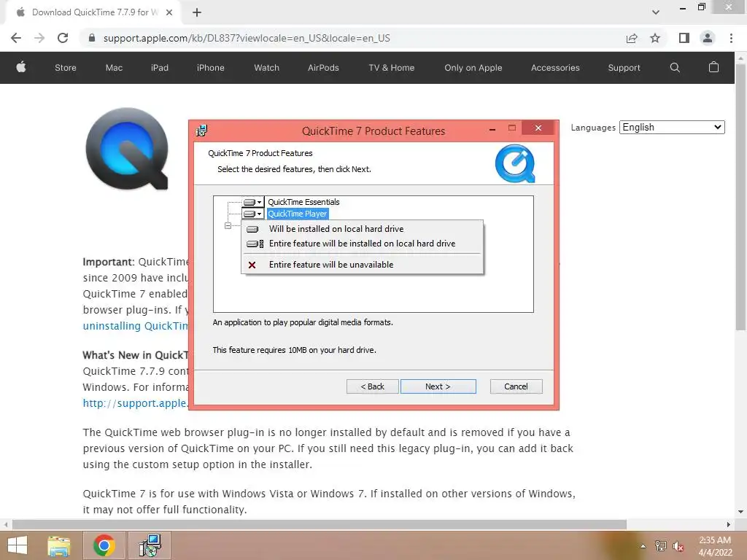747x560 pixels.
Task: Click the horizontal page scrollbar thumb
Action: pos(320,524)
